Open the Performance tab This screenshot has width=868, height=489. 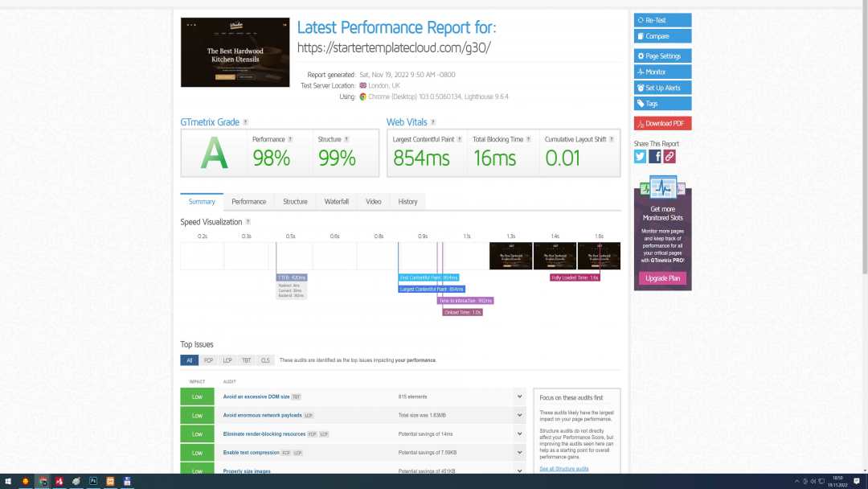pos(249,201)
